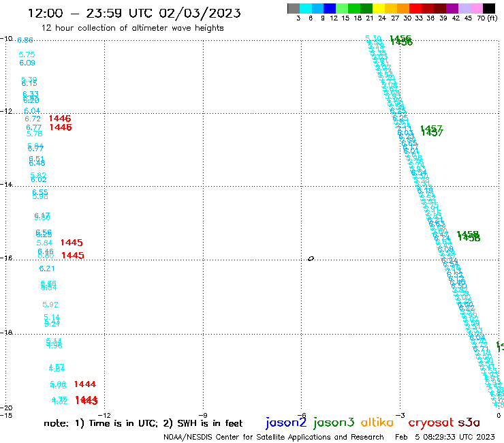Image resolution: width=504 pixels, height=443 pixels.
Task: Click the small island outline near -16 latitude
Action: click(x=311, y=258)
